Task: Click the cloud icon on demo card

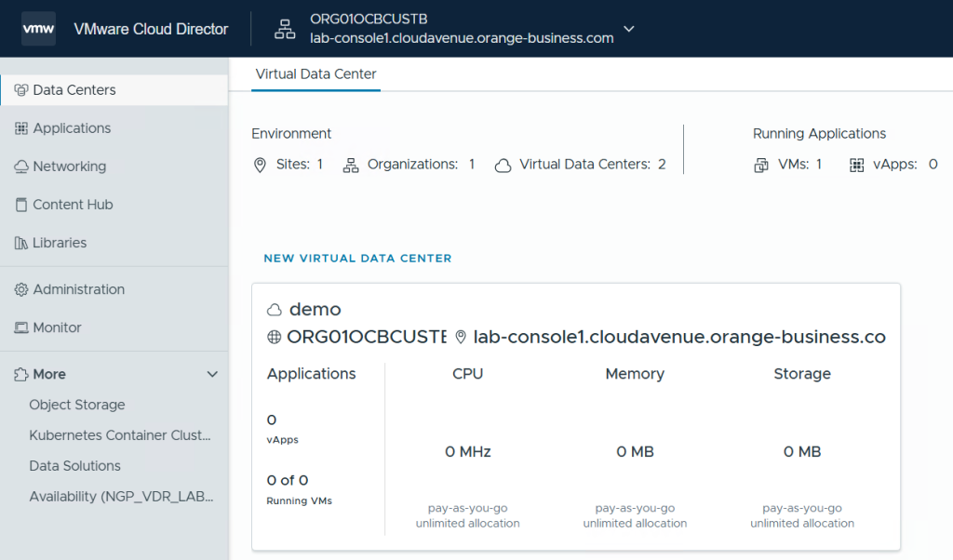Action: 275,310
